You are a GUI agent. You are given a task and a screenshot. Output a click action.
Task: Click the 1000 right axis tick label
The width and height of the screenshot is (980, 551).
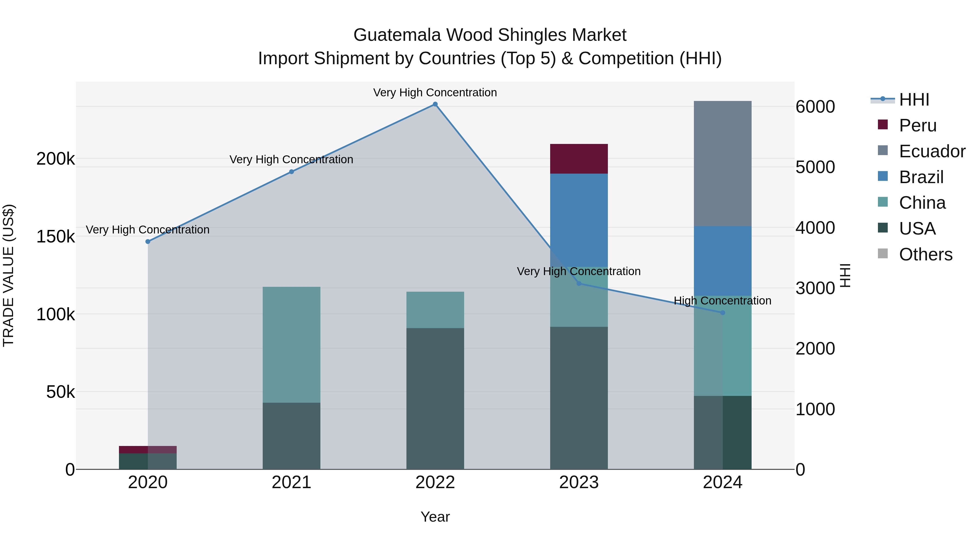pos(815,409)
